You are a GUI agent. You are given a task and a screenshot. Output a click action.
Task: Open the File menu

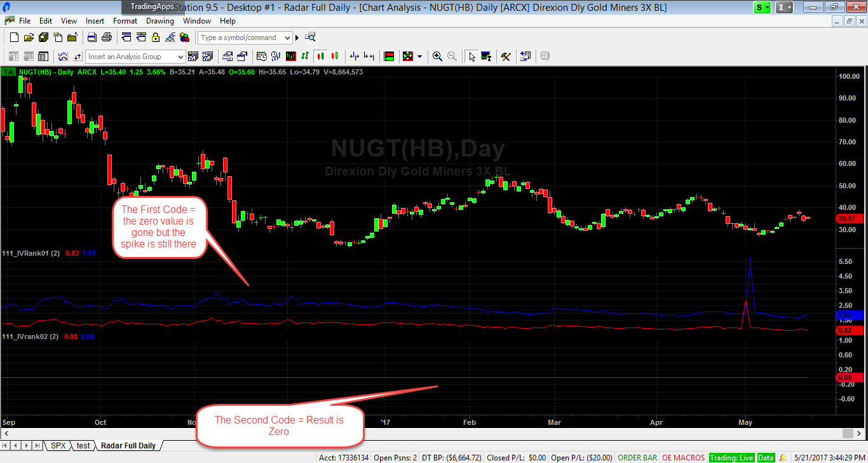pos(25,21)
